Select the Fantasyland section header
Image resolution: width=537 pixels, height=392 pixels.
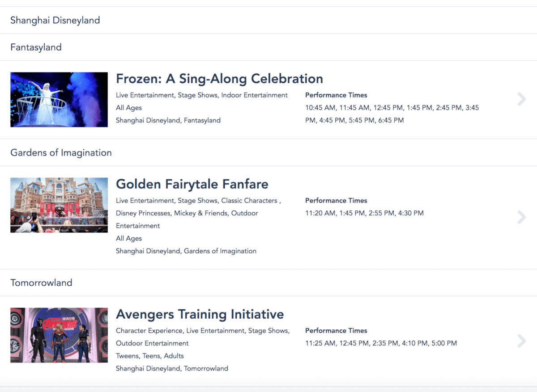(36, 47)
